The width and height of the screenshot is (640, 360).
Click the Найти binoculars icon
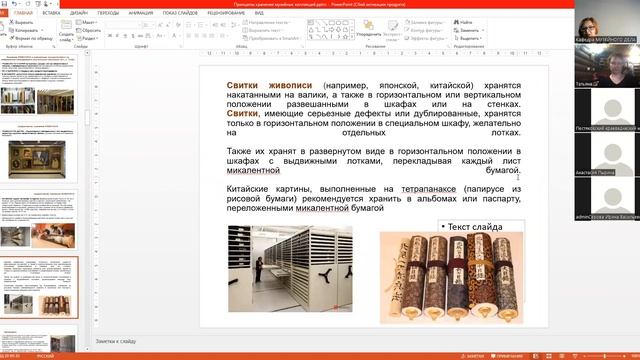pos(456,22)
